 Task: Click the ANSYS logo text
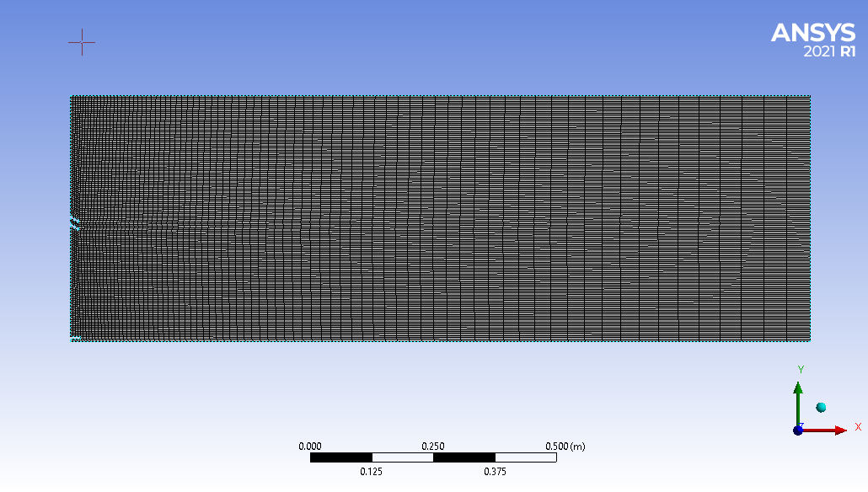pos(812,33)
